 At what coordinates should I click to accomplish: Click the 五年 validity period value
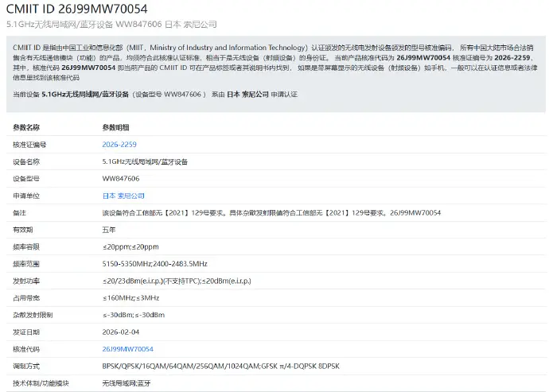click(109, 230)
